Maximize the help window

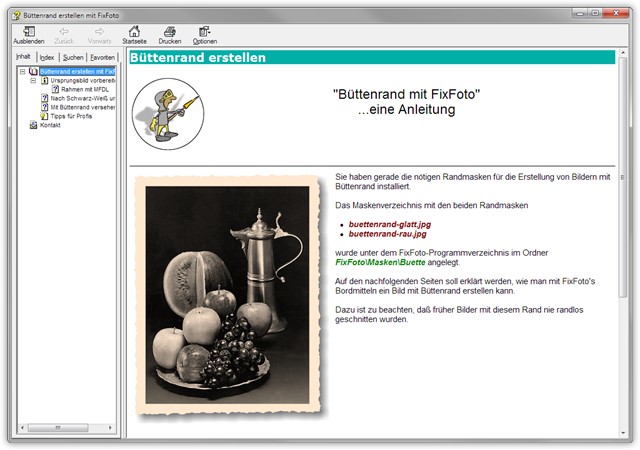coord(595,13)
